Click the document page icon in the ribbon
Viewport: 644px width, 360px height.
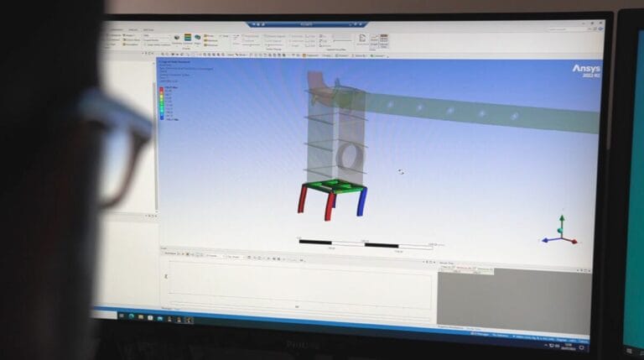click(362, 38)
